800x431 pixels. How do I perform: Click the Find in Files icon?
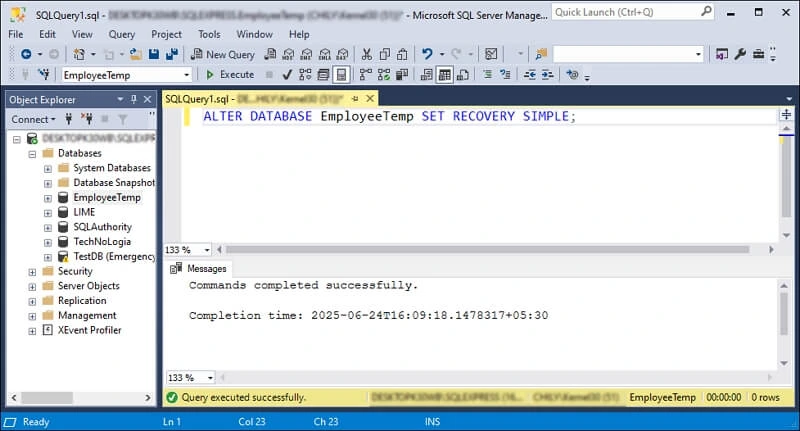tap(541, 54)
